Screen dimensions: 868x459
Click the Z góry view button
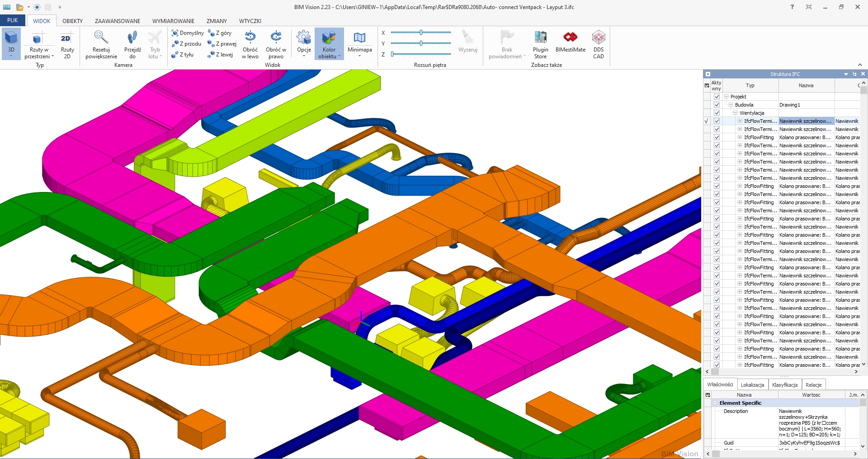pos(220,33)
